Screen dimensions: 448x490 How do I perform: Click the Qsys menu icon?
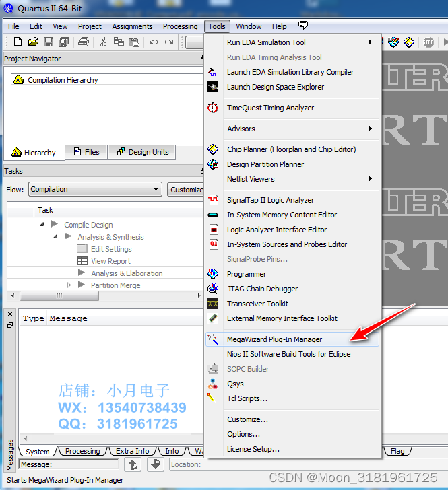pos(213,384)
